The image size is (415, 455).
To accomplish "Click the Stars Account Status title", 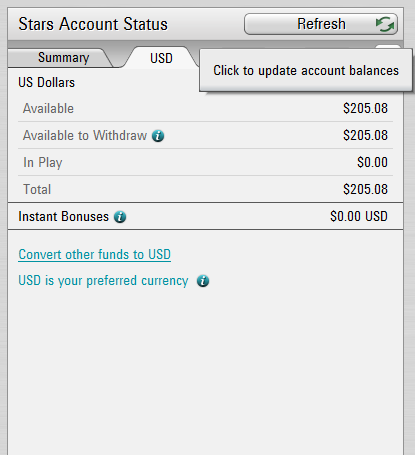I will coord(93,24).
